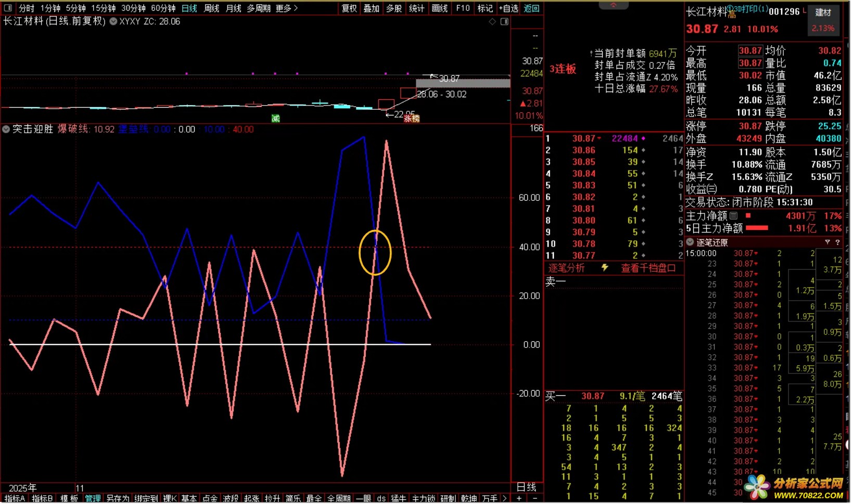Open the question mark help in 逐笔还原
Image resolution: width=852 pixels, height=504 pixels.
[837, 242]
